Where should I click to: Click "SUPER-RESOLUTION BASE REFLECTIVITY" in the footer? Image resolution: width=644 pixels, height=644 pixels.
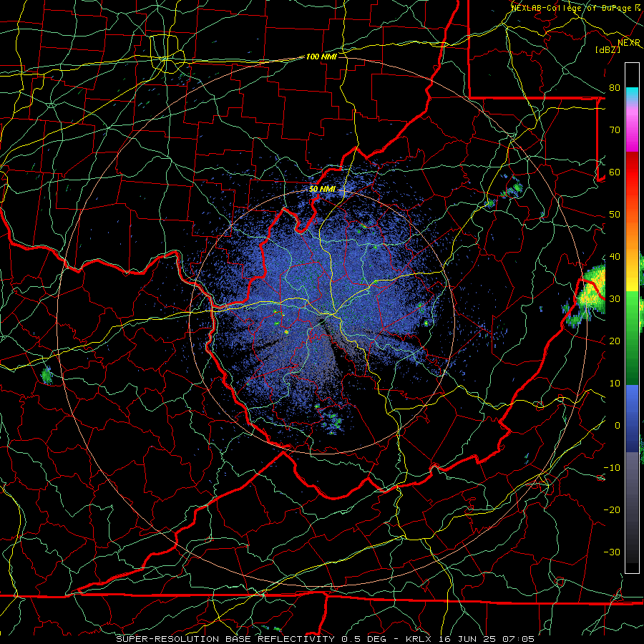(x=225, y=639)
